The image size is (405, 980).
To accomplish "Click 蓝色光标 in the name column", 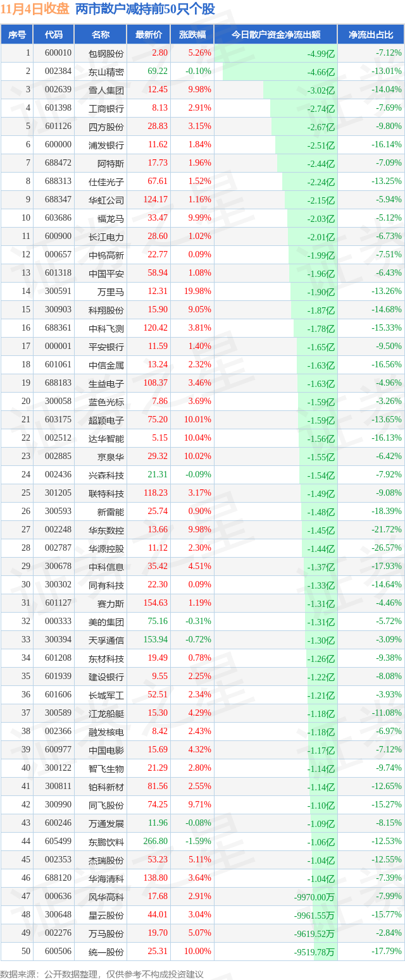I will 108,402.
